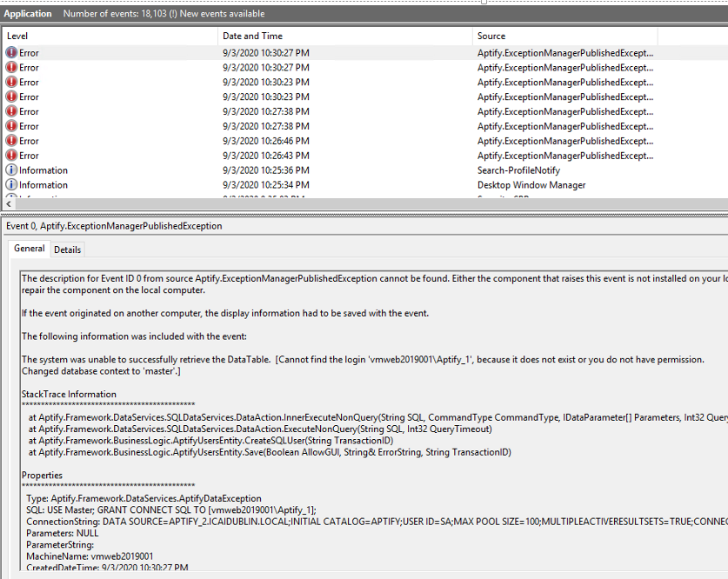Click the Error level text at 10:26:46 PM
This screenshot has height=579, width=728.
tap(29, 141)
